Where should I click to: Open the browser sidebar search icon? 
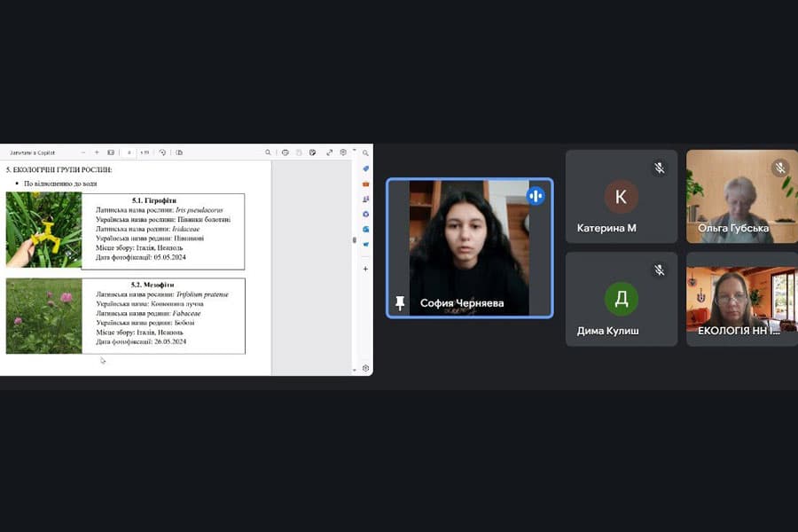365,153
